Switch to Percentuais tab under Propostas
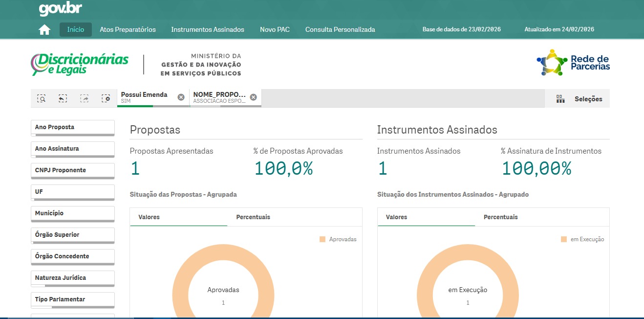The image size is (644, 319). point(253,217)
